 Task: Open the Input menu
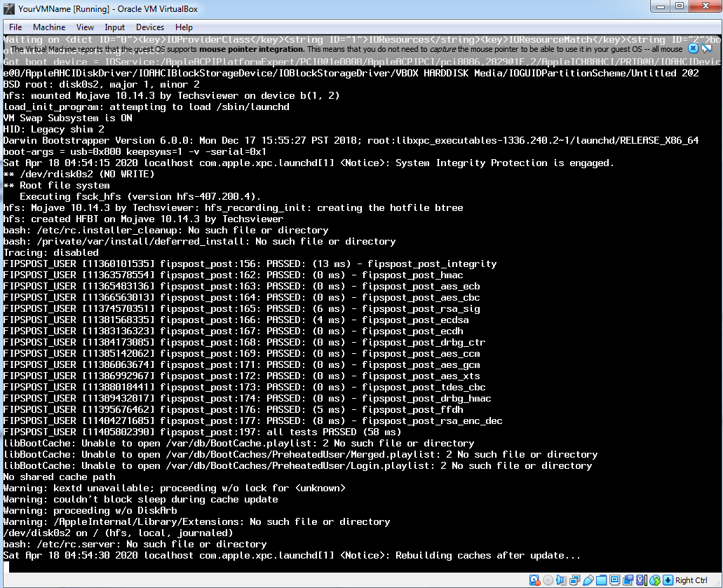point(114,27)
